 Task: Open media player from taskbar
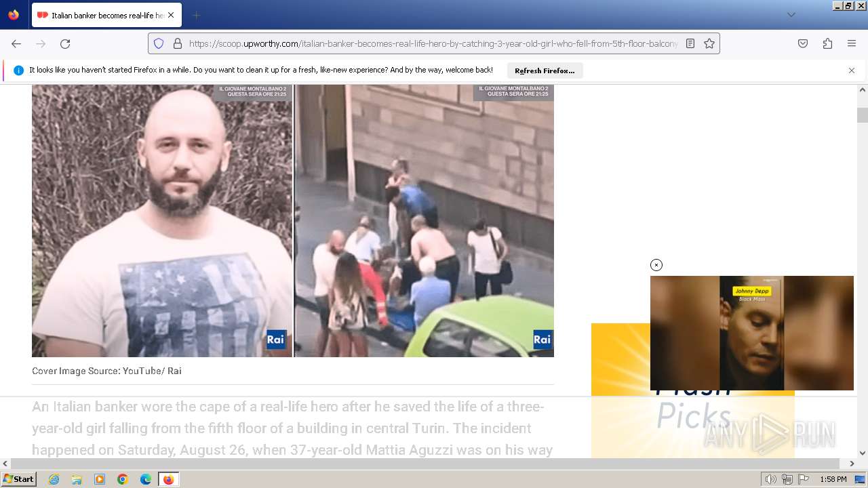point(100,479)
